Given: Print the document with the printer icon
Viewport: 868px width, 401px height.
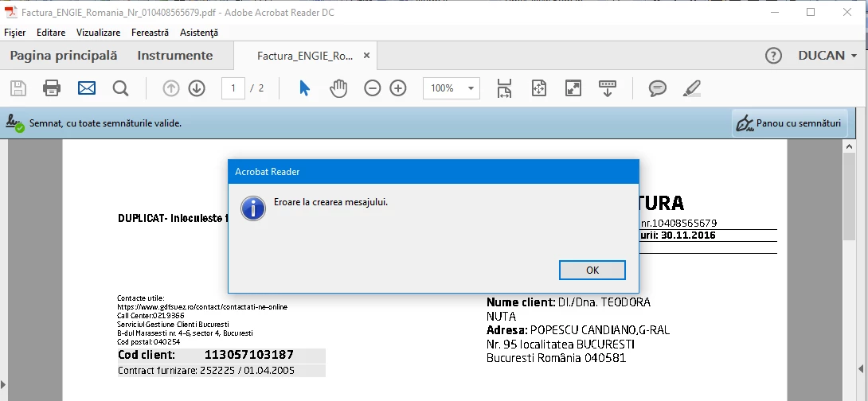Looking at the screenshot, I should (x=52, y=88).
